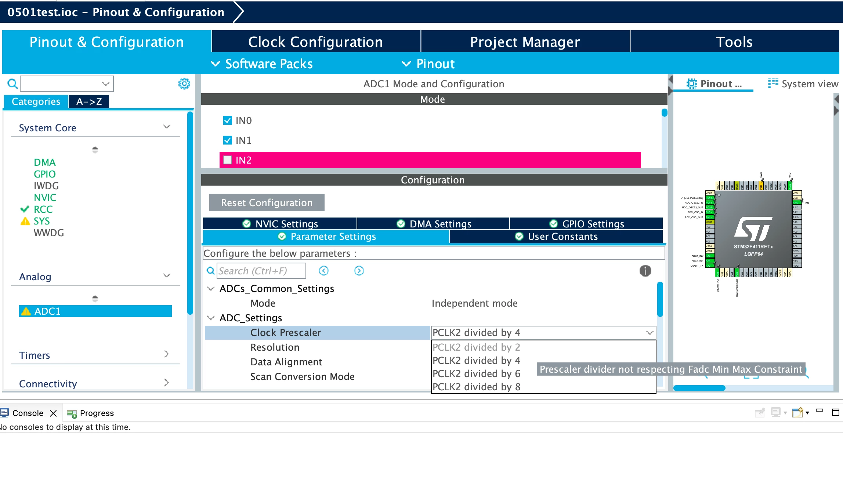This screenshot has width=843, height=504.
Task: Click the Pinout view chip icon
Action: (691, 84)
